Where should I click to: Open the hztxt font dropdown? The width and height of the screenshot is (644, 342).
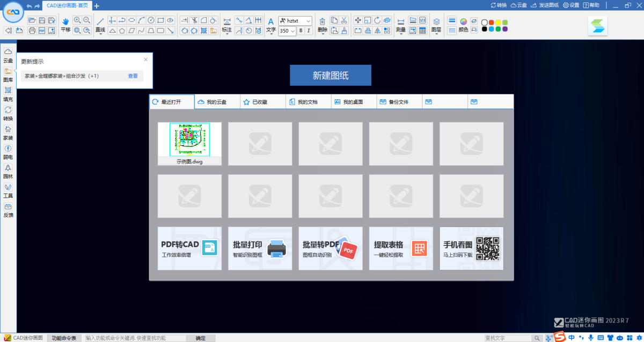(x=308, y=21)
